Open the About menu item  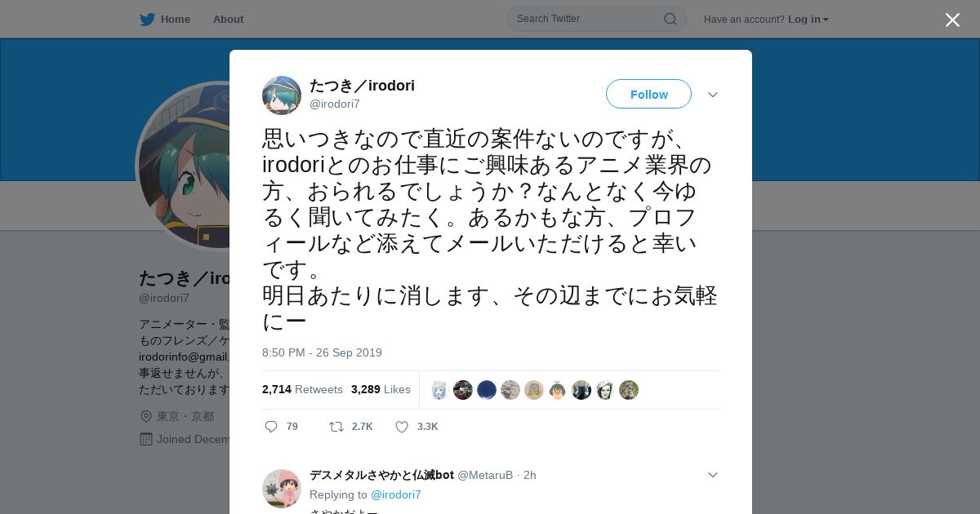tap(228, 19)
